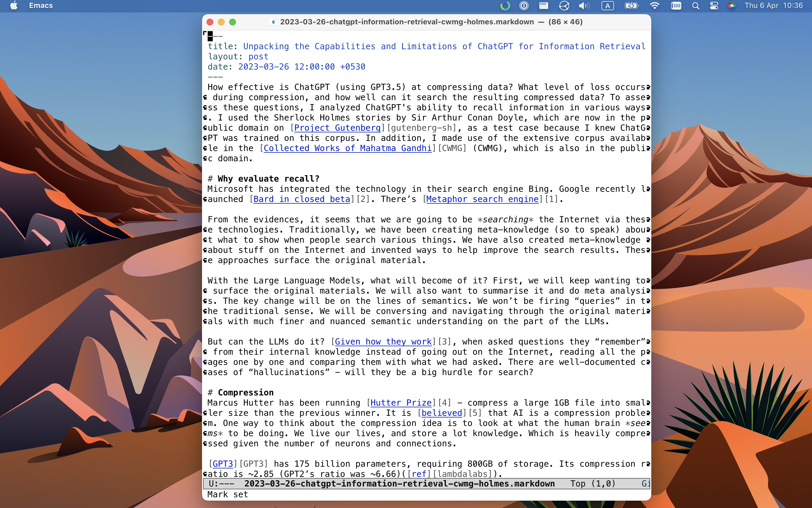Viewport: 812px width, 508px height.
Task: Open the Bard in closed beta link
Action: [x=302, y=199]
